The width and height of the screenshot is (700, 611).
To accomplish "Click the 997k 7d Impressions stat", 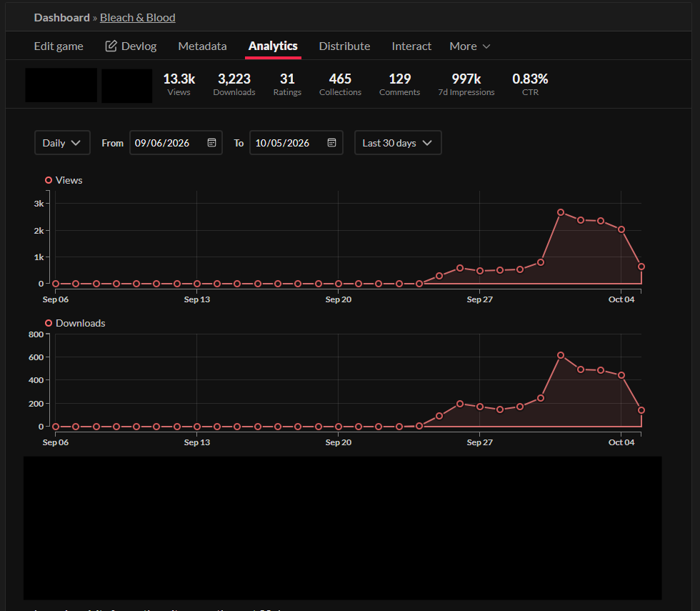I will [x=466, y=84].
